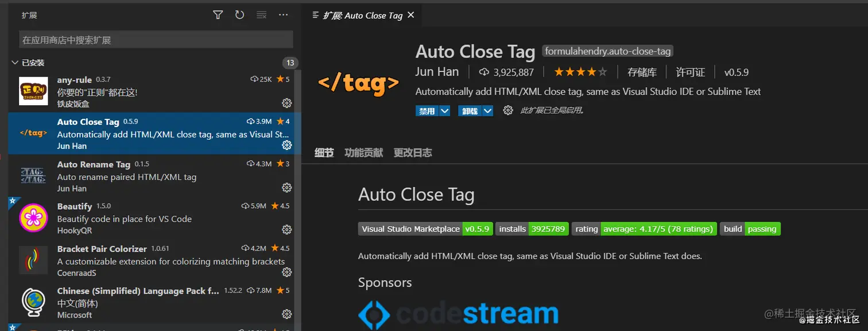The height and width of the screenshot is (331, 868).
Task: Switch to the 功能贡献 tab
Action: point(363,153)
